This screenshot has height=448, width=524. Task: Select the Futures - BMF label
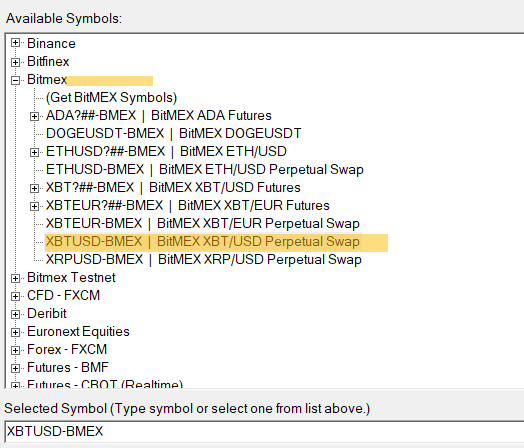coord(68,368)
